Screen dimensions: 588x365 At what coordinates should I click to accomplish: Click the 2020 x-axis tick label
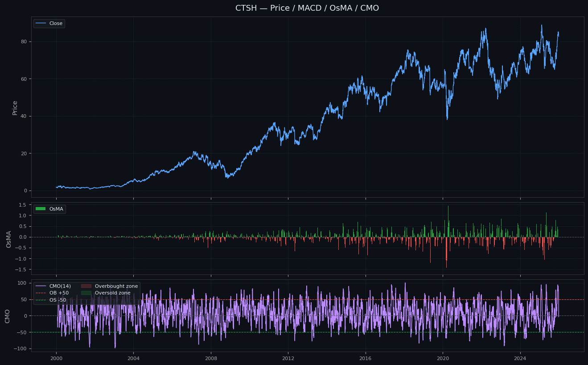click(x=443, y=358)
